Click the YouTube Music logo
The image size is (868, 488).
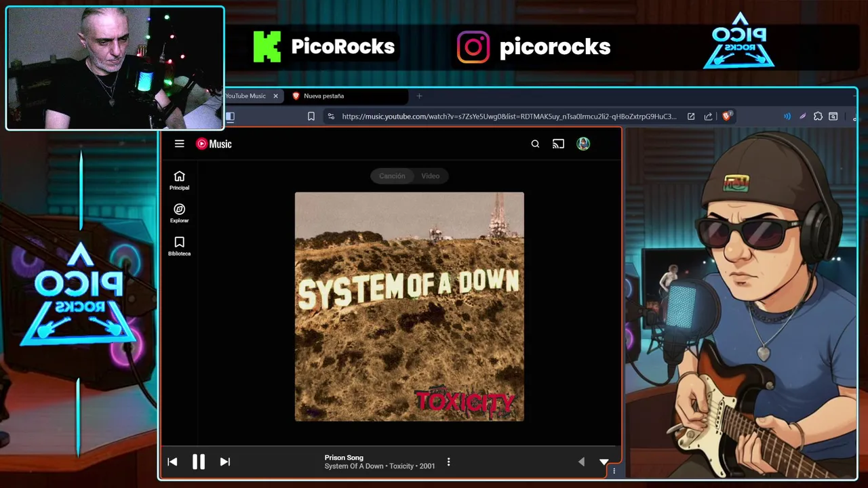[x=214, y=144]
